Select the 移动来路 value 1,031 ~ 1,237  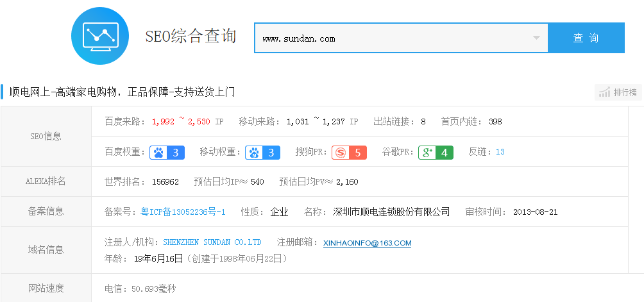coord(316,121)
